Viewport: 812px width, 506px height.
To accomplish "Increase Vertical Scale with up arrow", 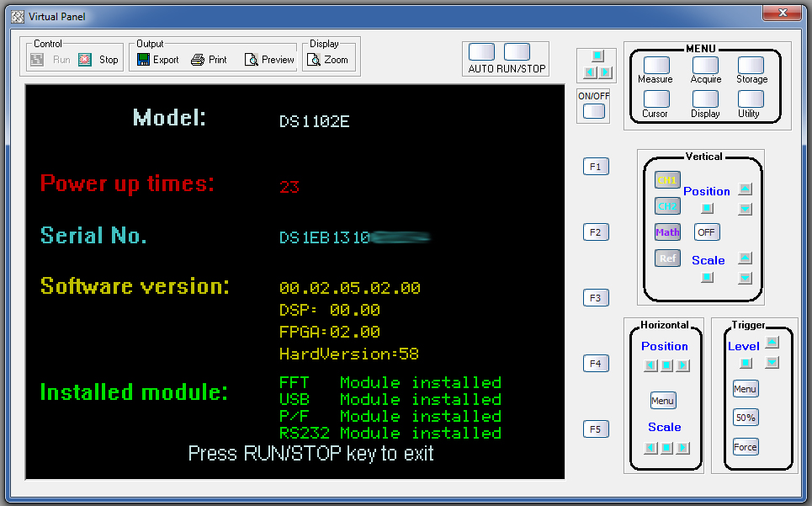I will click(746, 258).
